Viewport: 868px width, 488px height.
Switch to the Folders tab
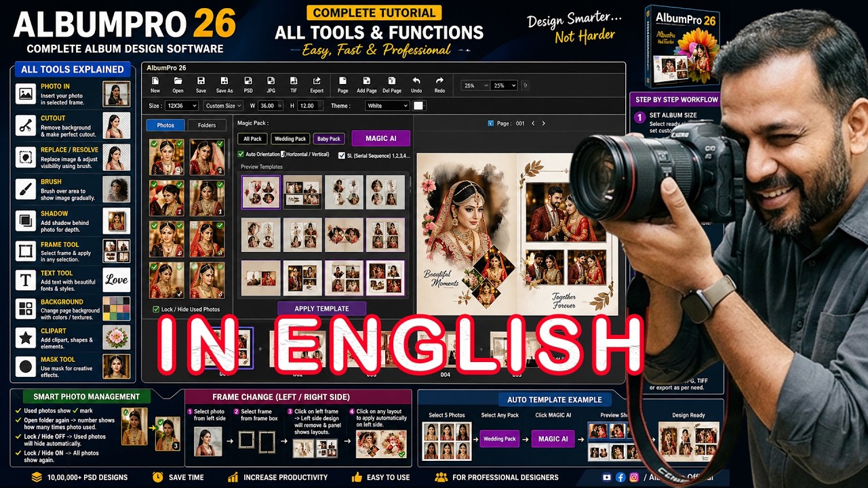click(x=207, y=125)
